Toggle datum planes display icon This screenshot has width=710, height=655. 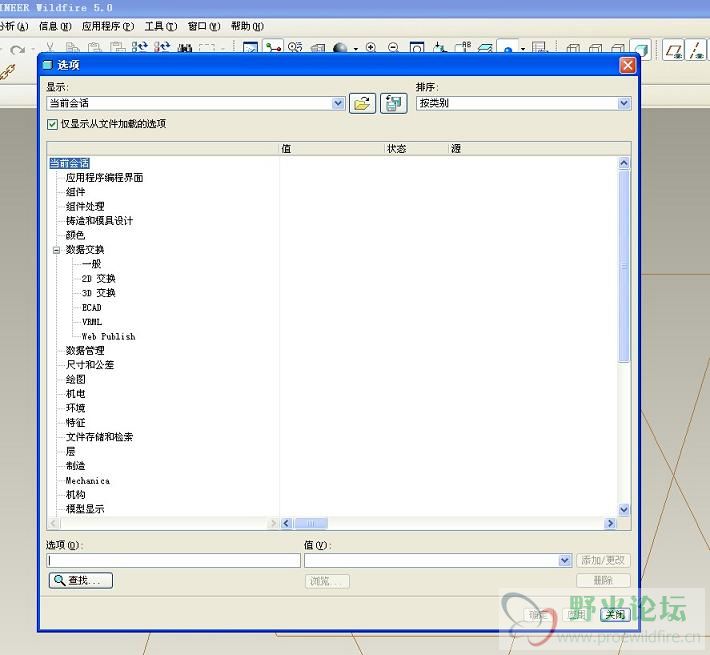673,50
